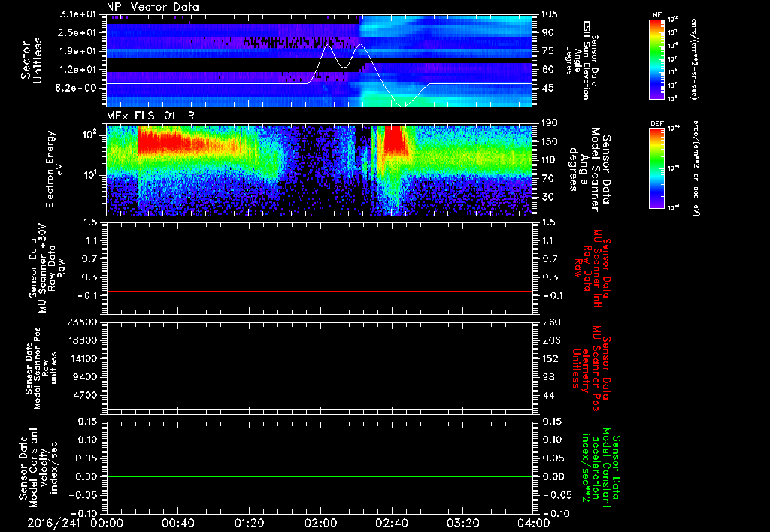Click the 1.9e+01 sector tick label

click(x=78, y=51)
